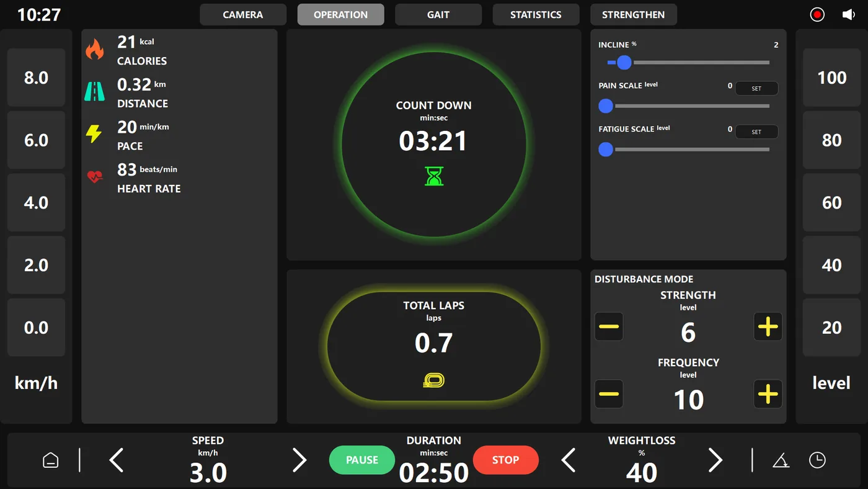
Task: Click the green hourglass countdown icon
Action: (434, 176)
